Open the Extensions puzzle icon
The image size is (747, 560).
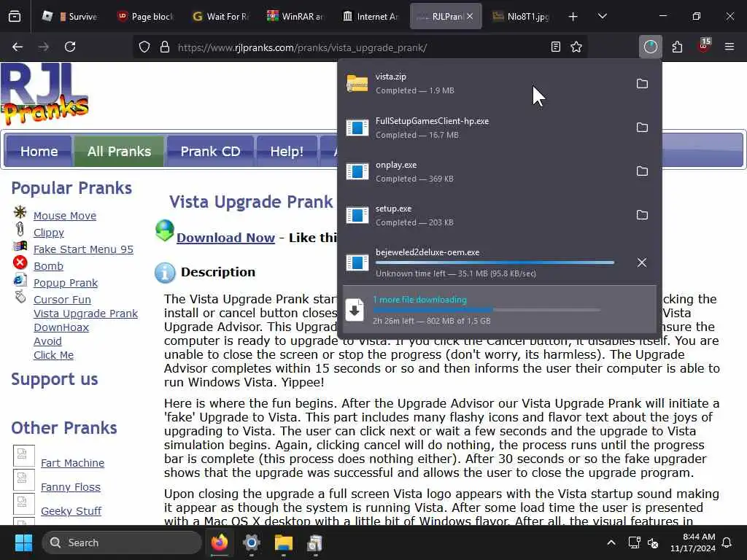(677, 47)
